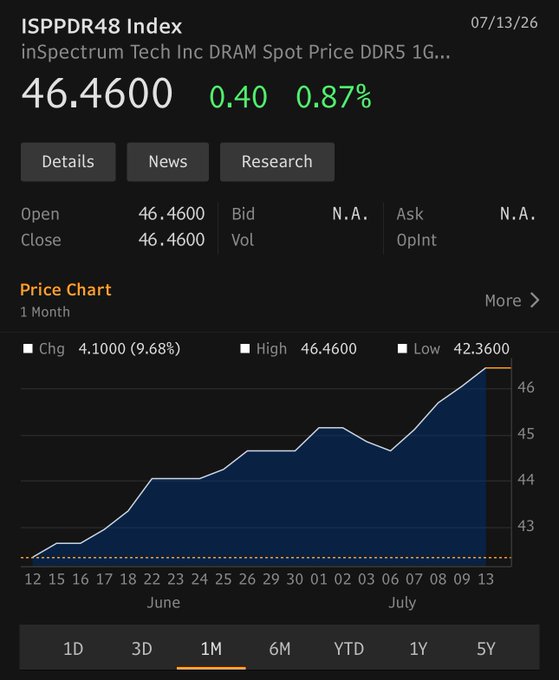
Task: Click the 46 price axis label
Action: tap(526, 387)
